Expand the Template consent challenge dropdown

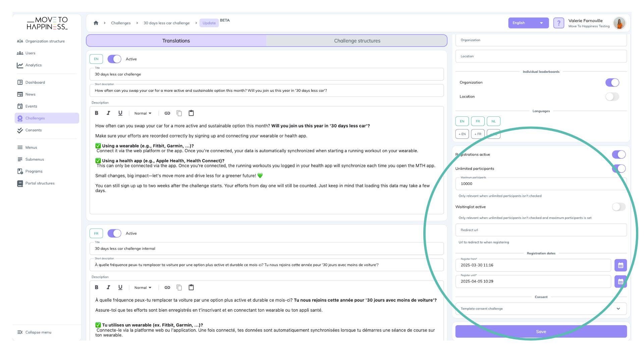541,309
